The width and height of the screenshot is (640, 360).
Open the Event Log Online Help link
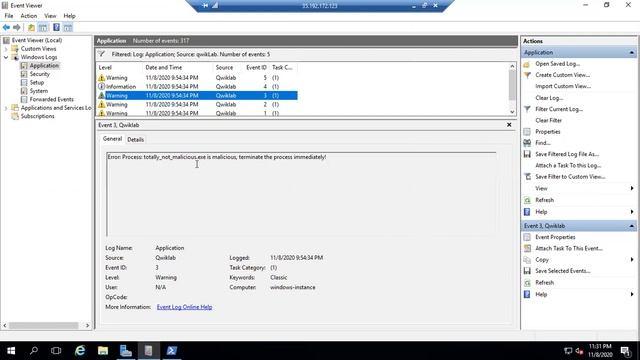(x=184, y=307)
